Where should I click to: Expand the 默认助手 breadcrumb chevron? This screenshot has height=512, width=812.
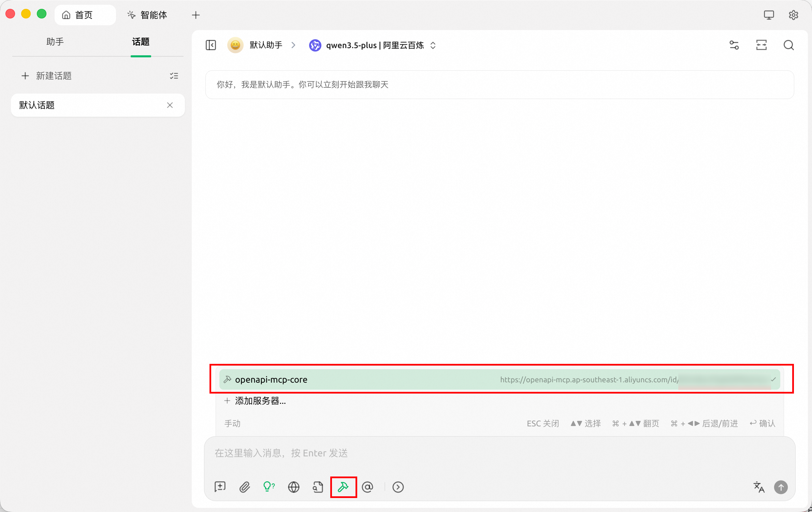point(293,45)
